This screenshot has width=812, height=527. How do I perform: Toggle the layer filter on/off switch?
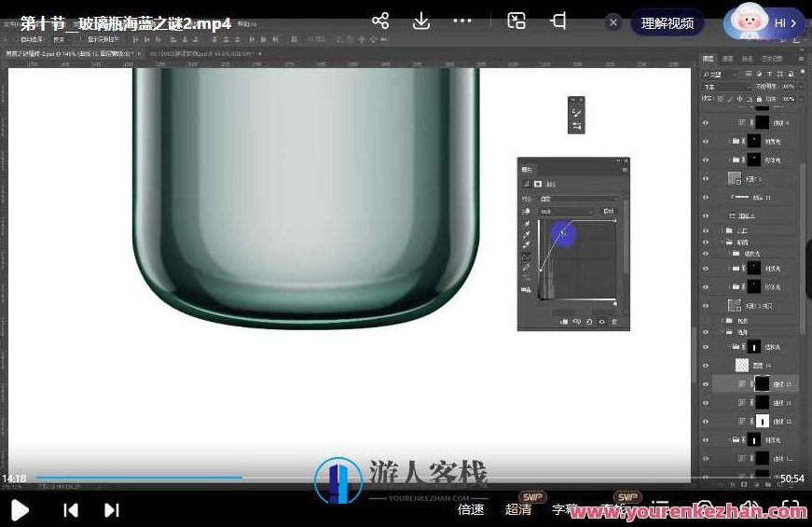803,72
